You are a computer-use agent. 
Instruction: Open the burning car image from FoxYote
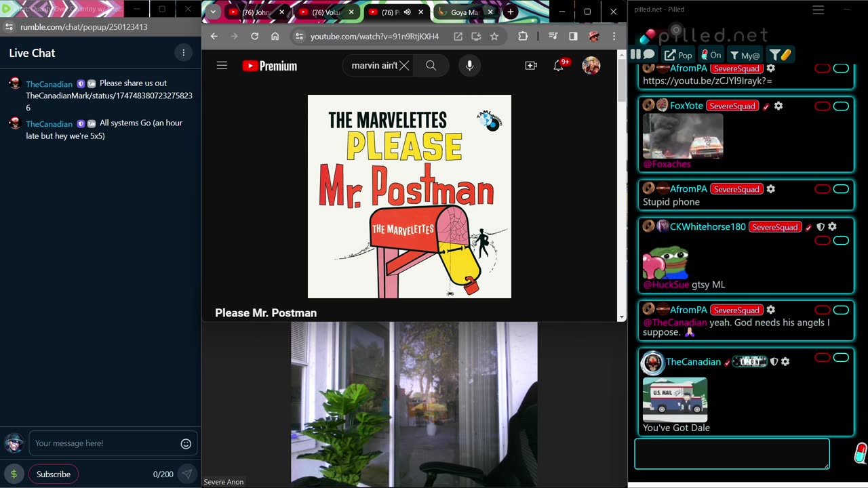[x=683, y=136]
